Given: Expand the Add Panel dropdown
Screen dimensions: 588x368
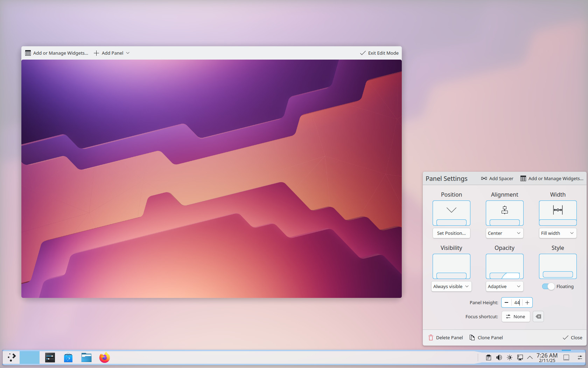Looking at the screenshot, I should click(x=112, y=53).
